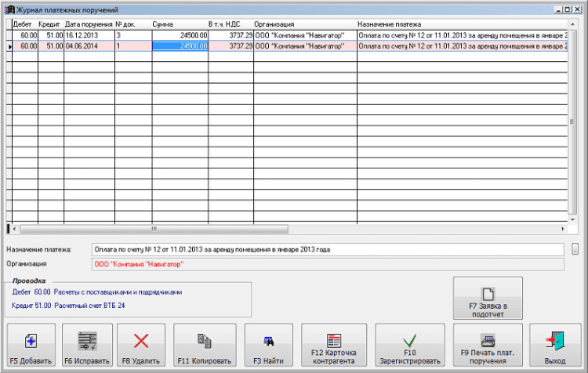The width and height of the screenshot is (588, 373).
Task: Select the date cell 16.12.2013
Action: [89, 35]
